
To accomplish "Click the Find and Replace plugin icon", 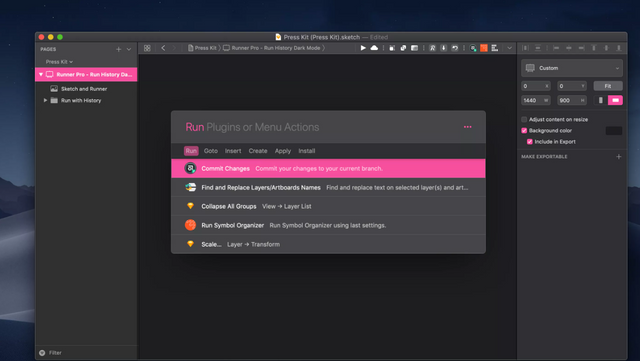I will 190,187.
